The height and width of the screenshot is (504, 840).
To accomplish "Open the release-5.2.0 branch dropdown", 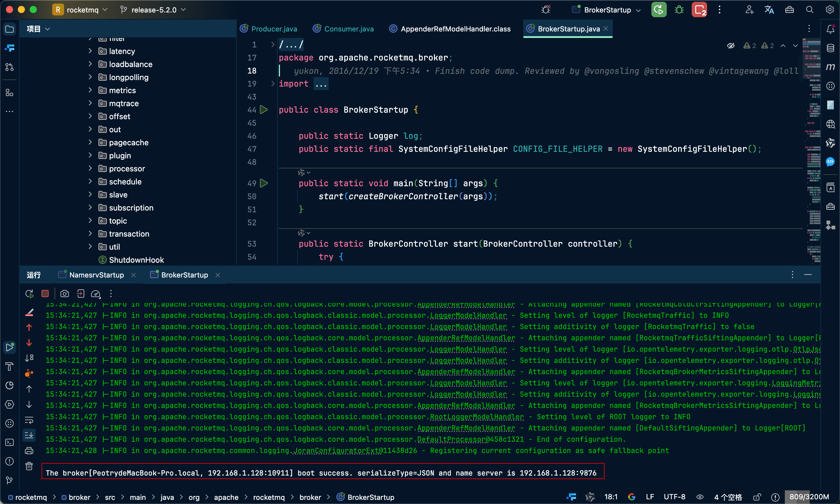I will (x=153, y=10).
